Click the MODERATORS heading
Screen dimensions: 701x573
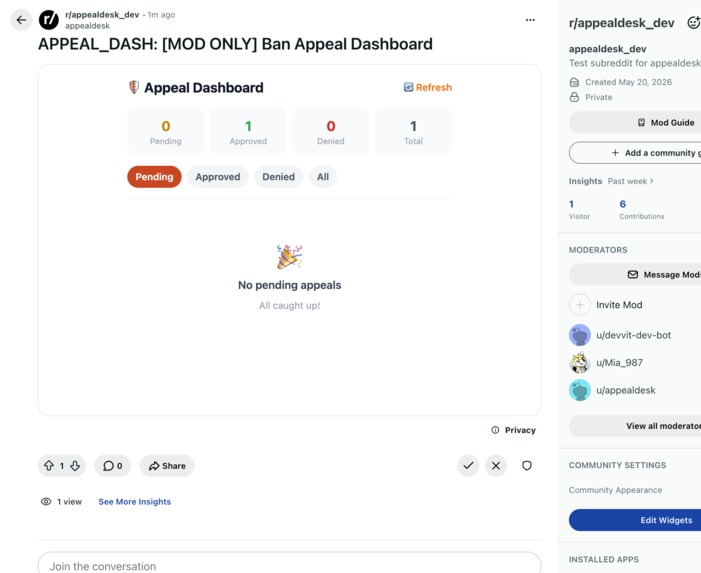598,250
